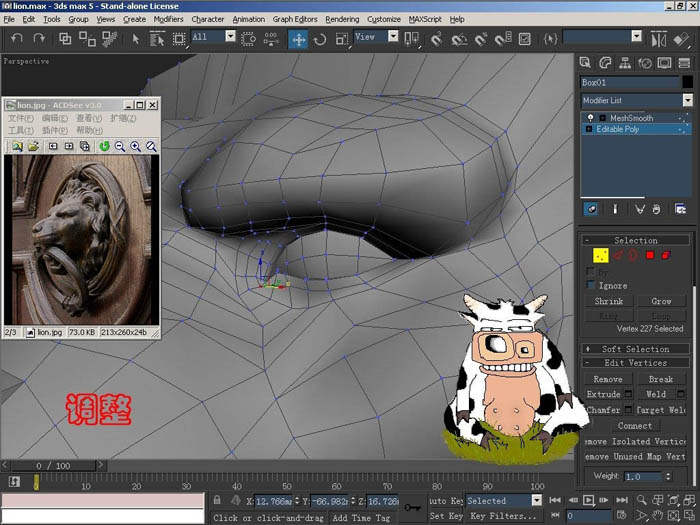Select Vertex sub-object level icon
The height and width of the screenshot is (525, 700).
(600, 255)
